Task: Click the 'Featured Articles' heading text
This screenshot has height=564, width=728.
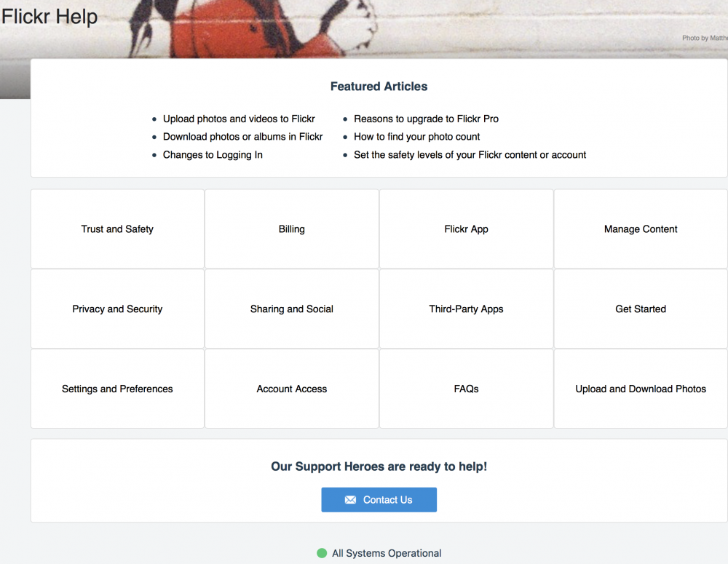Action: 379,87
